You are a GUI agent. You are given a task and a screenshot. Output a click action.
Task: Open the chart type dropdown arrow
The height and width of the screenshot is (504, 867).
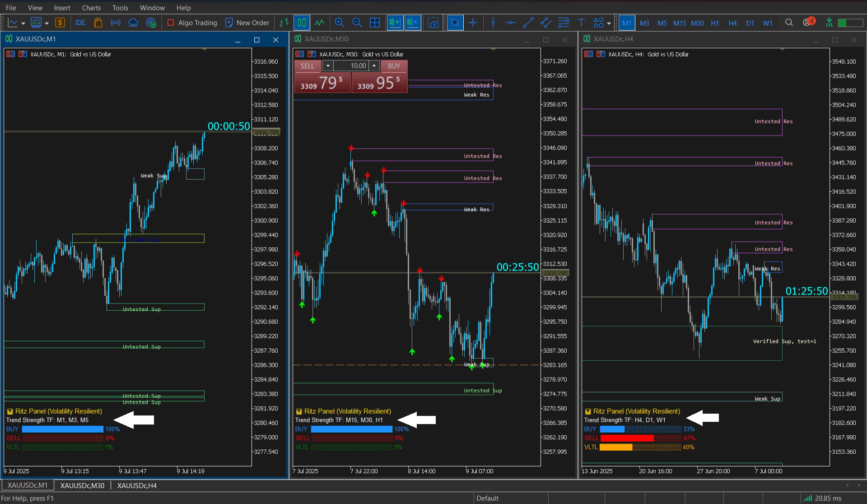(x=23, y=23)
